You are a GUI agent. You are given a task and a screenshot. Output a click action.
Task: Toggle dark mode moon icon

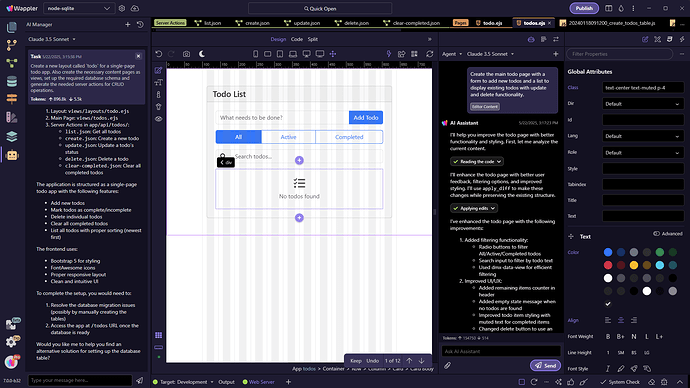(x=202, y=54)
